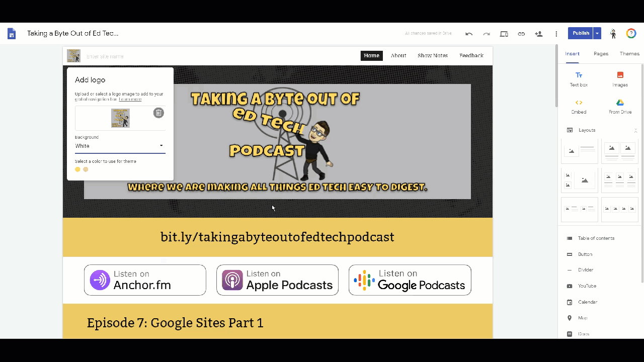Click the Listen on Anchor.fm badge

pyautogui.click(x=145, y=280)
